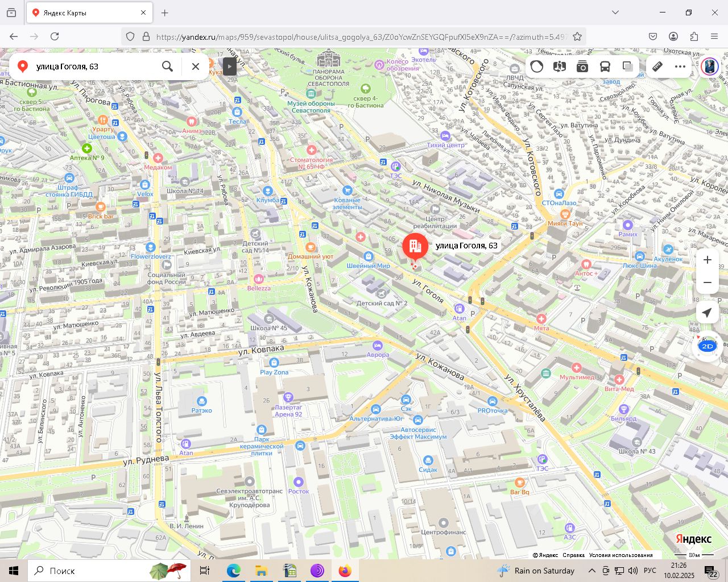Open street panoramas layer icon
Screen dimensions: 728x582
point(560,66)
